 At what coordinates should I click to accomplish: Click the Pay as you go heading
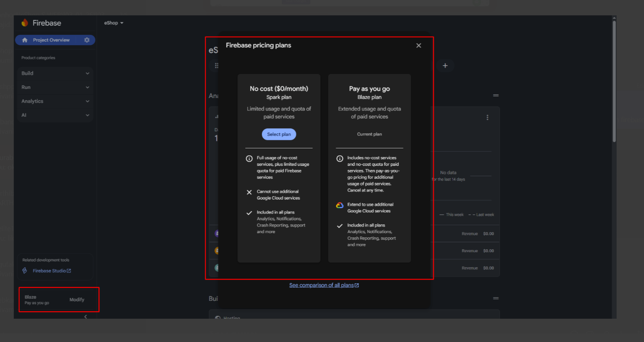(x=369, y=89)
